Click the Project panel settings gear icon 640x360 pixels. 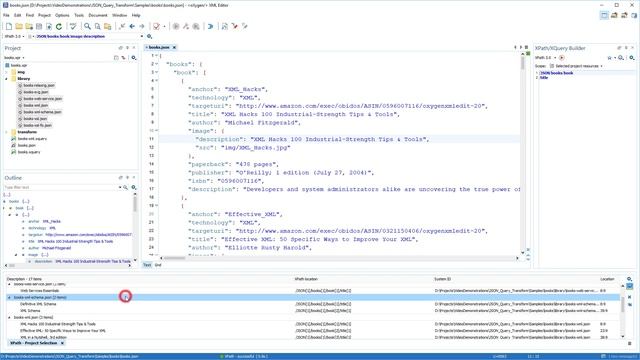pos(133,58)
